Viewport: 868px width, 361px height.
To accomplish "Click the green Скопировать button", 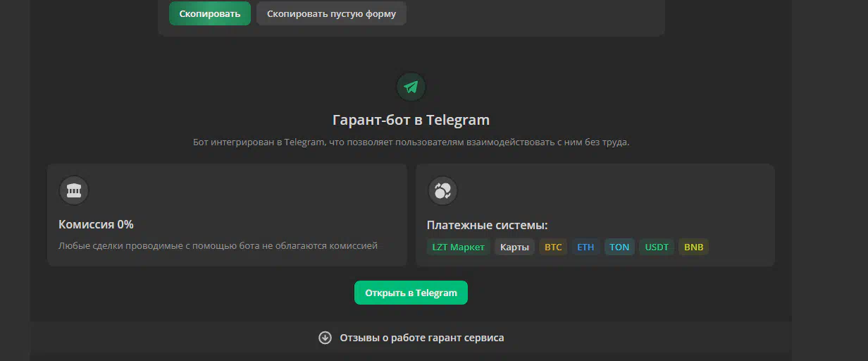I will point(210,13).
